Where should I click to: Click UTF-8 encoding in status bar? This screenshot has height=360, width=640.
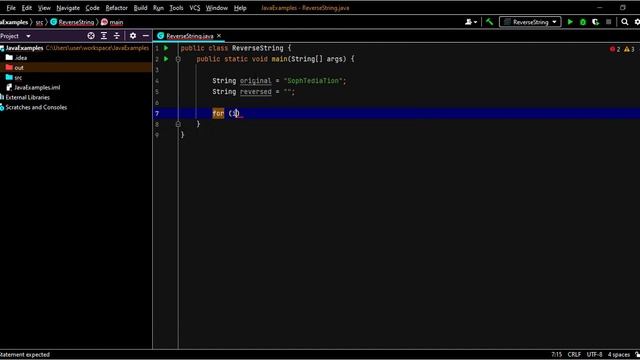[594, 354]
